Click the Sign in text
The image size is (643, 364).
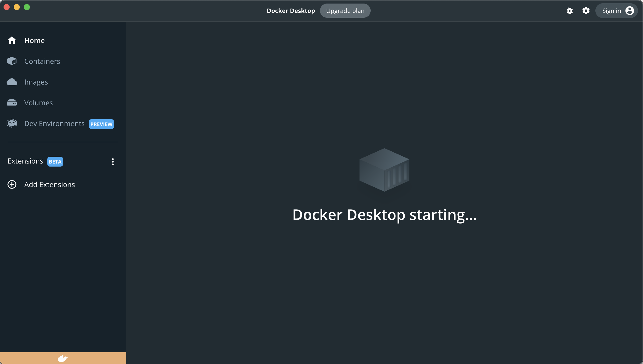click(612, 11)
